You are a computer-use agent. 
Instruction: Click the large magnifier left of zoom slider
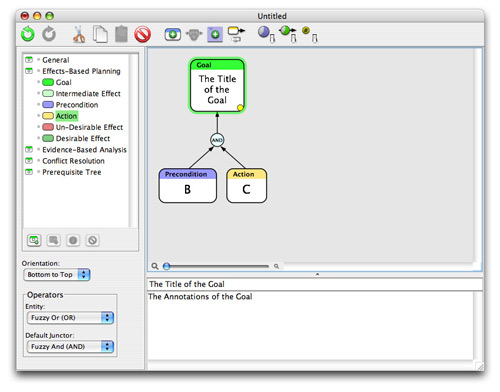click(155, 266)
